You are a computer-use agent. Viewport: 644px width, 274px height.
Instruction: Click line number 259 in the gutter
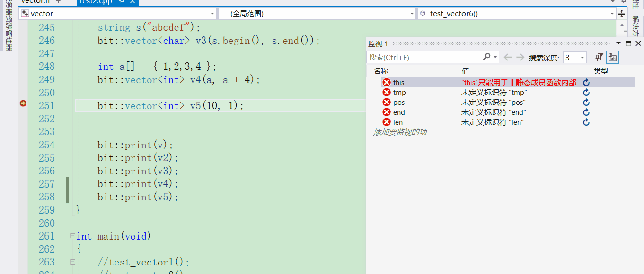pos(47,210)
